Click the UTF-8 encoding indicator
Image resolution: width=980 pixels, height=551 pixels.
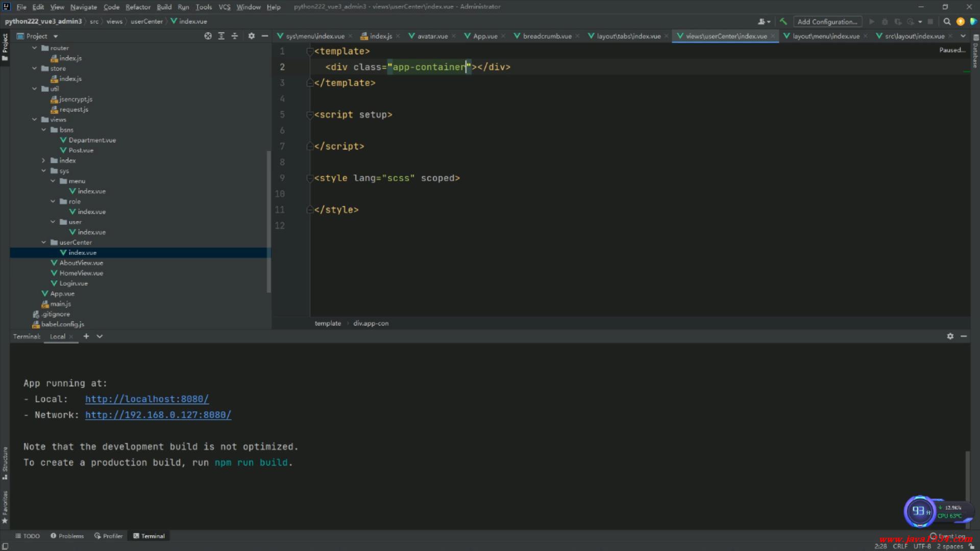pyautogui.click(x=922, y=546)
